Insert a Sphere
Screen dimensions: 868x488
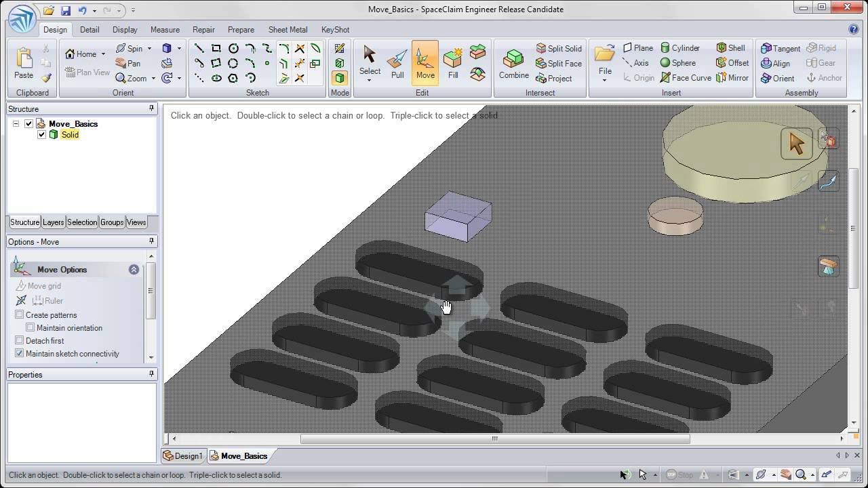pos(678,63)
